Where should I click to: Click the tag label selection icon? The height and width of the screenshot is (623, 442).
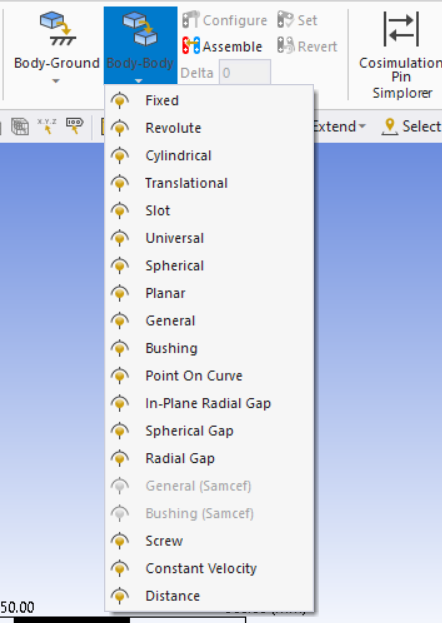pos(75,126)
